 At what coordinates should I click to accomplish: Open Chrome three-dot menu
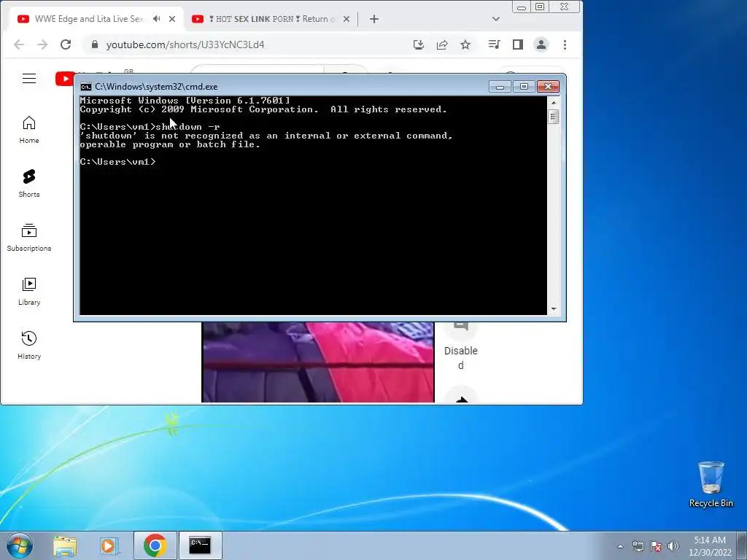[x=565, y=44]
